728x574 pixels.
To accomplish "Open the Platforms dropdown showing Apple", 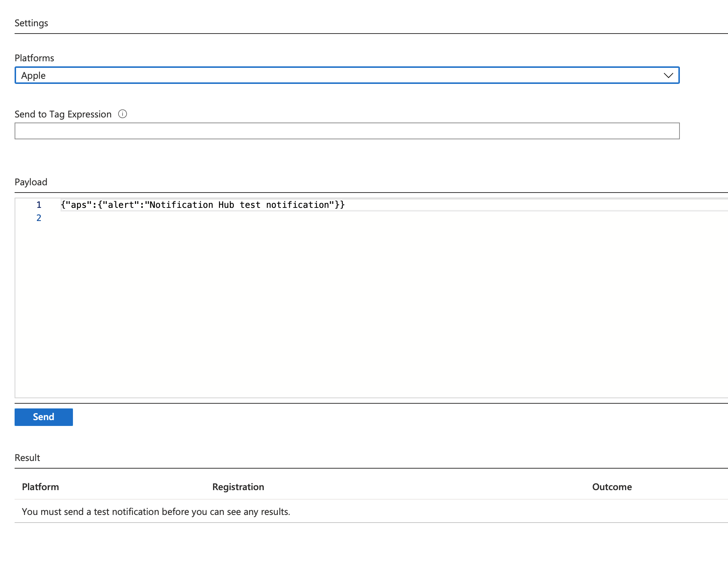I will point(346,75).
